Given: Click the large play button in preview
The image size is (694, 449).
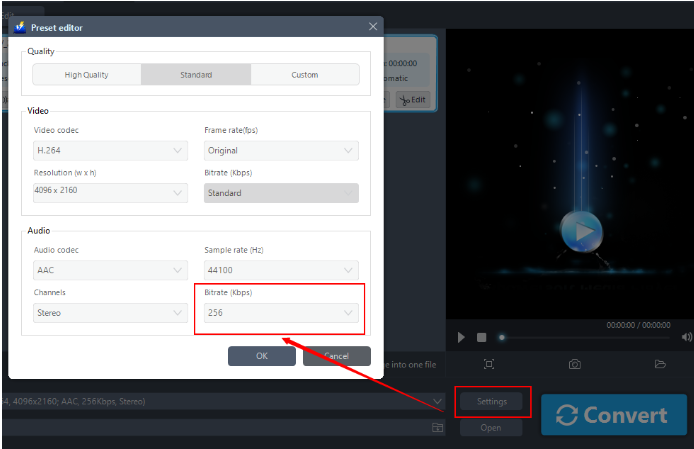Looking at the screenshot, I should tap(582, 231).
